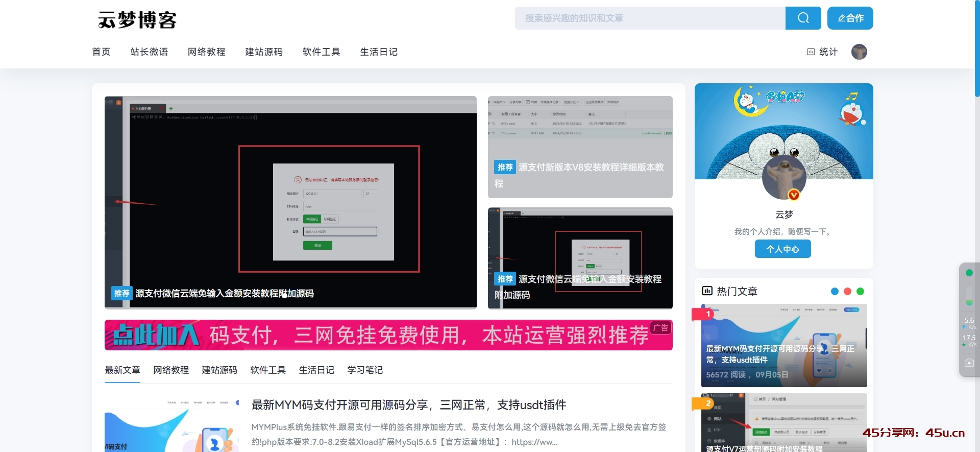
Task: Click the orange V verified badge
Action: (794, 195)
